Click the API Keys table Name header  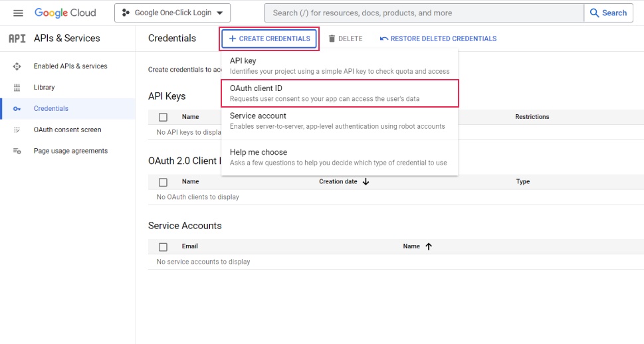pyautogui.click(x=191, y=117)
